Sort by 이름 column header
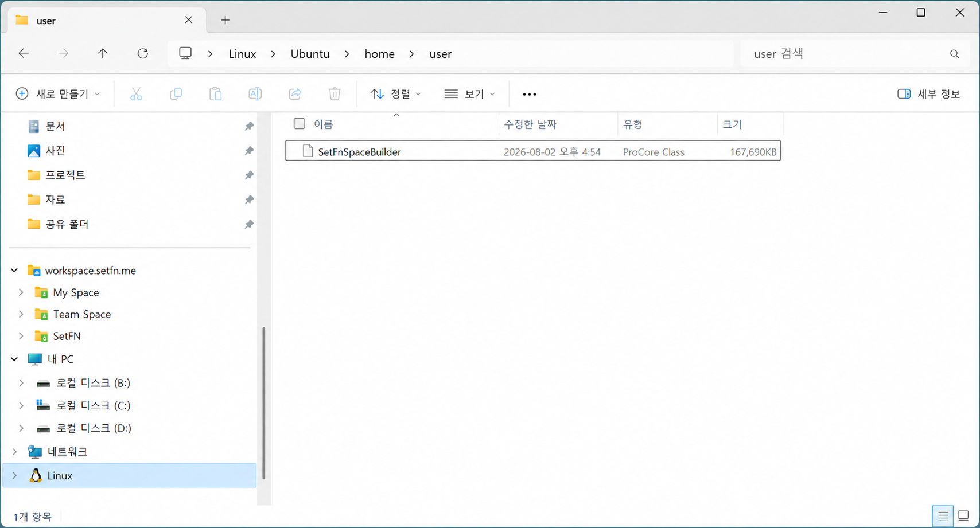The height and width of the screenshot is (528, 980). [x=323, y=124]
